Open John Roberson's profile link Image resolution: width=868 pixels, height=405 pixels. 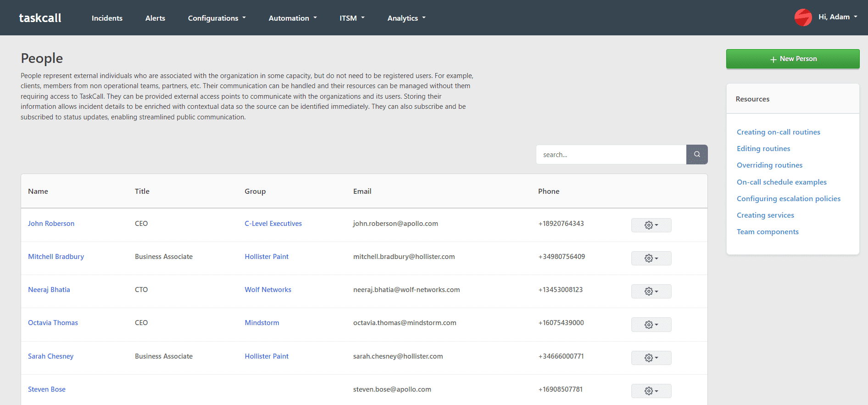[51, 224]
